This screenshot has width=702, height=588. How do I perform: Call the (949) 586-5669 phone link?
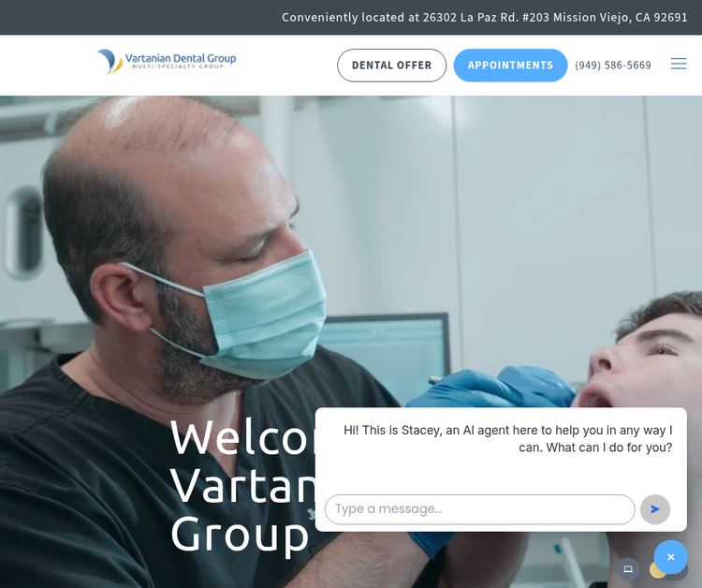612,66
